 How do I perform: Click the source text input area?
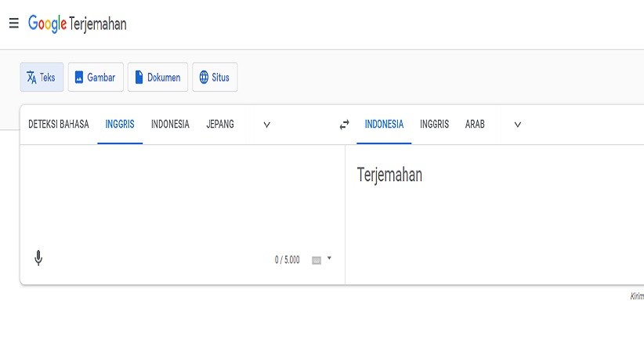180,196
